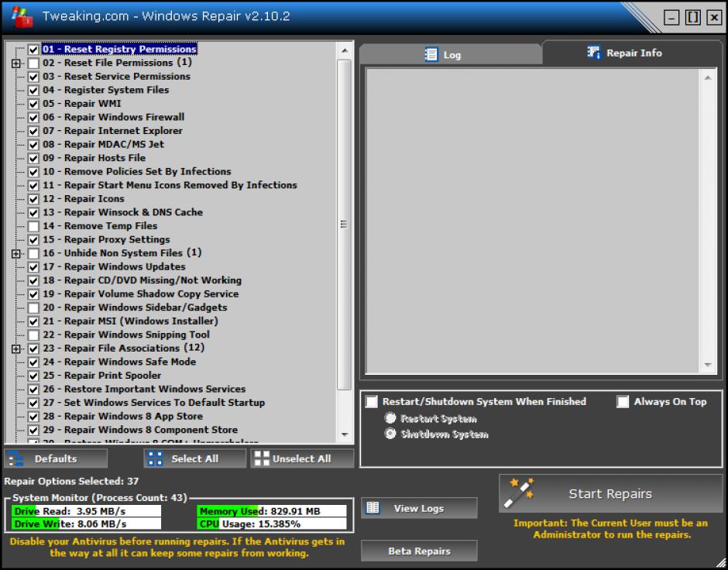Click the Start Repairs button
728x570 pixels.
click(x=610, y=493)
